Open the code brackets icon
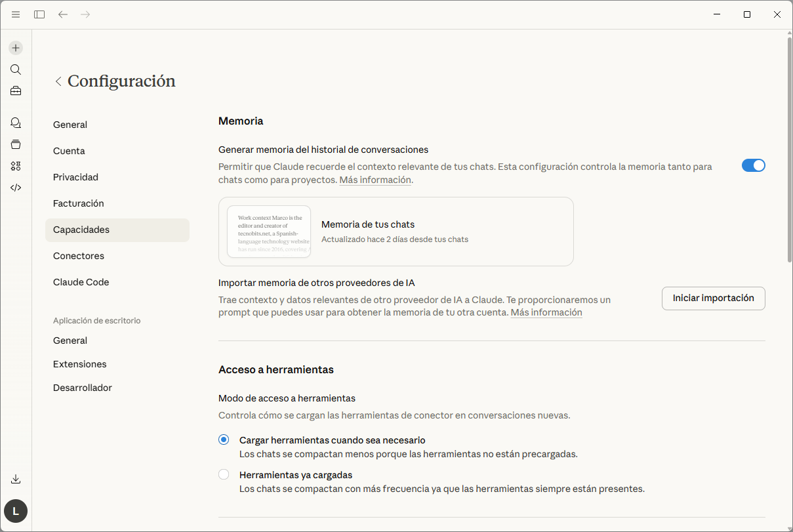 (x=16, y=188)
